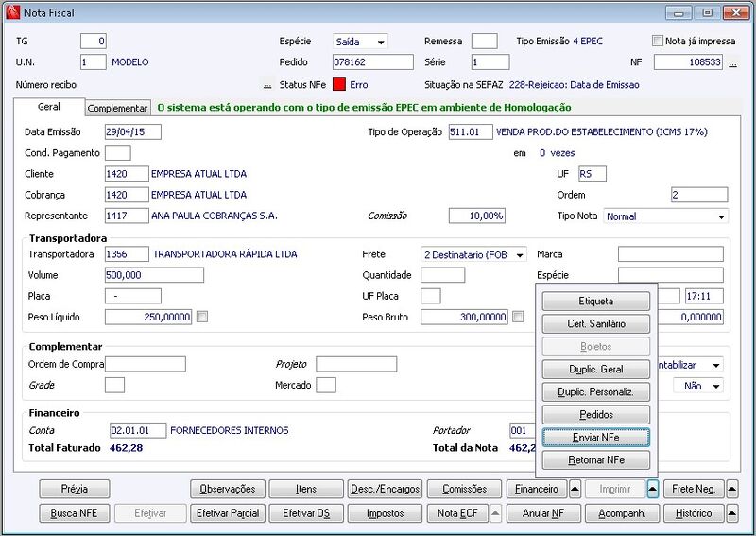Choose Cert. Sanitário from popup
The width and height of the screenshot is (756, 536).
[596, 323]
